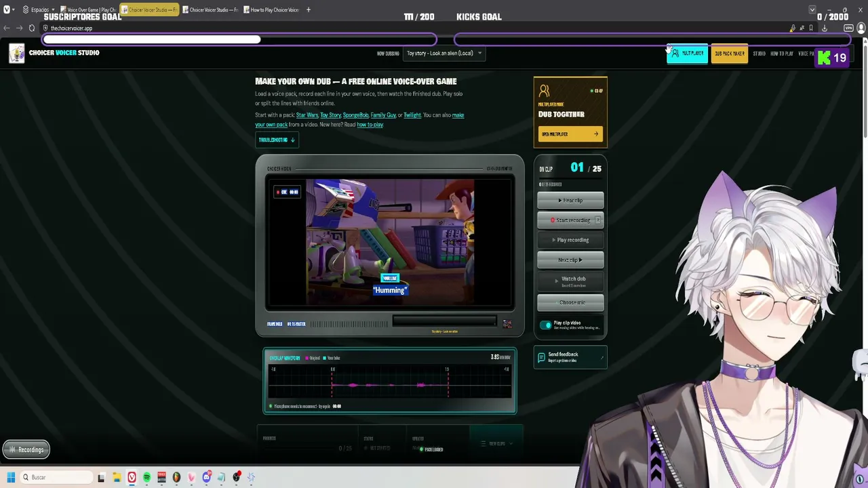
Task: Click the Hear clip button
Action: coord(570,201)
